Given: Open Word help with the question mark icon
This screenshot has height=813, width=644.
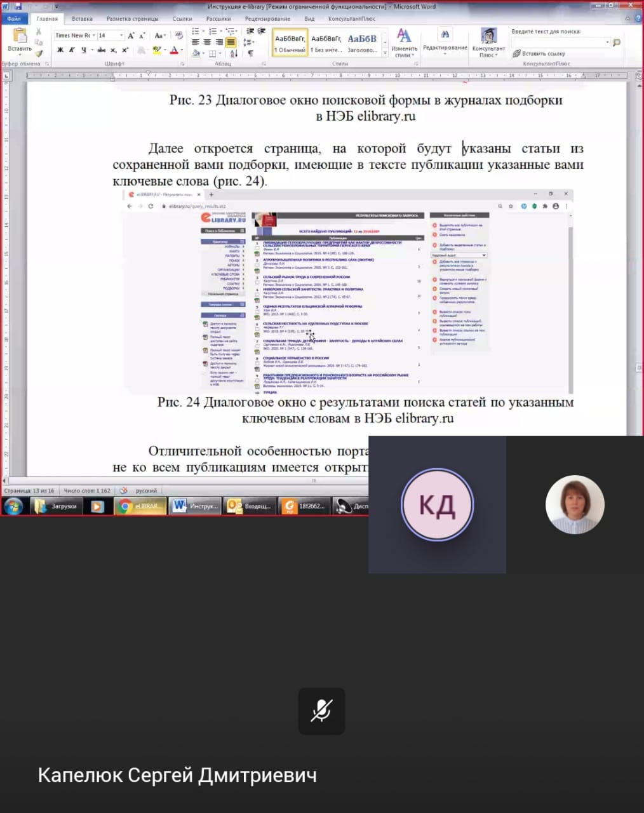Looking at the screenshot, I should [638, 19].
